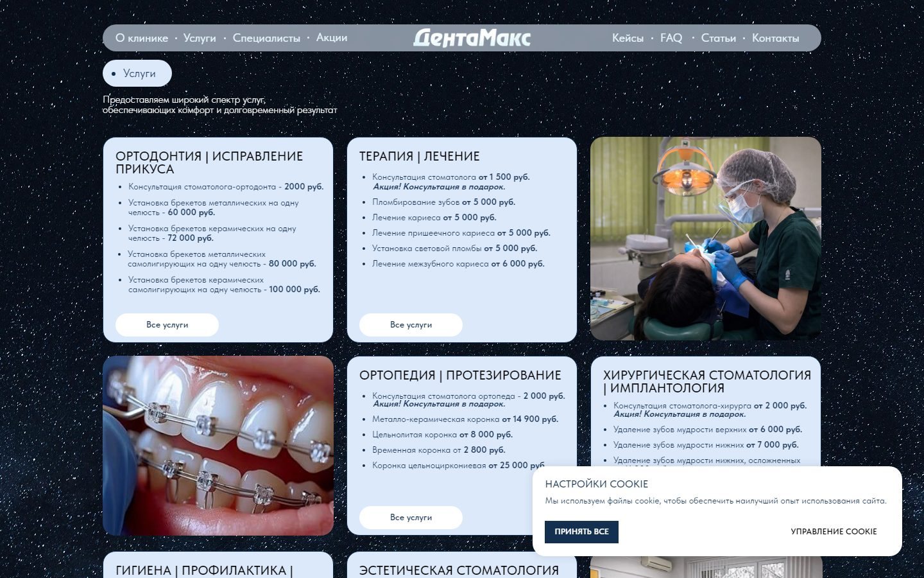
Task: Select the Хирургическая стоматология | Имплантология heading
Action: pyautogui.click(x=707, y=381)
